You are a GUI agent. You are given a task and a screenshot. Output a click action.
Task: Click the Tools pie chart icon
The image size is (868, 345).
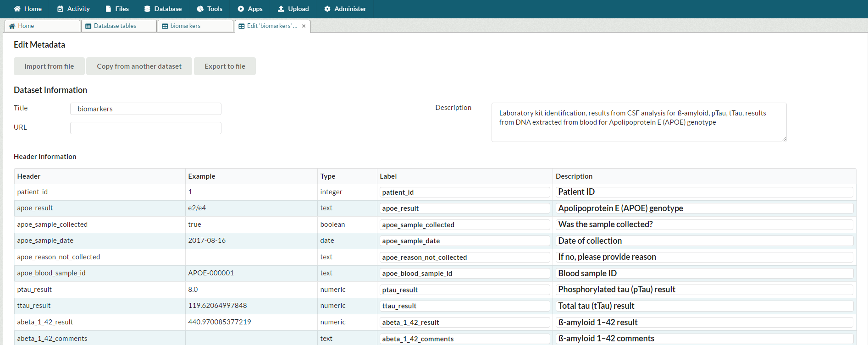[200, 9]
